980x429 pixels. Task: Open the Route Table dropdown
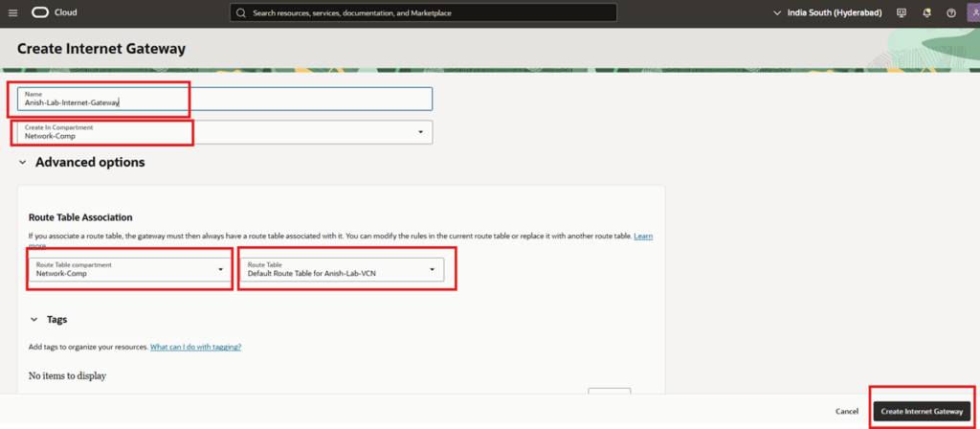342,269
